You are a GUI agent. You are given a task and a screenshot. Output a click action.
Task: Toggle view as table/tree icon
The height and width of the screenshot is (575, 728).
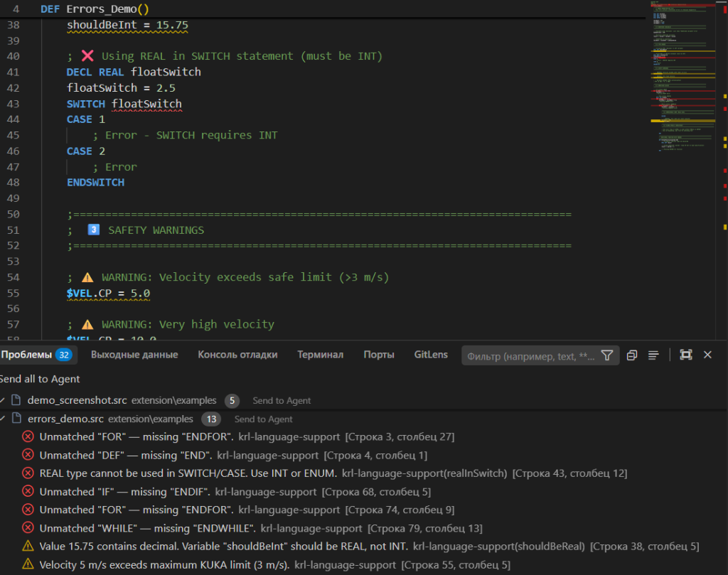(x=653, y=355)
